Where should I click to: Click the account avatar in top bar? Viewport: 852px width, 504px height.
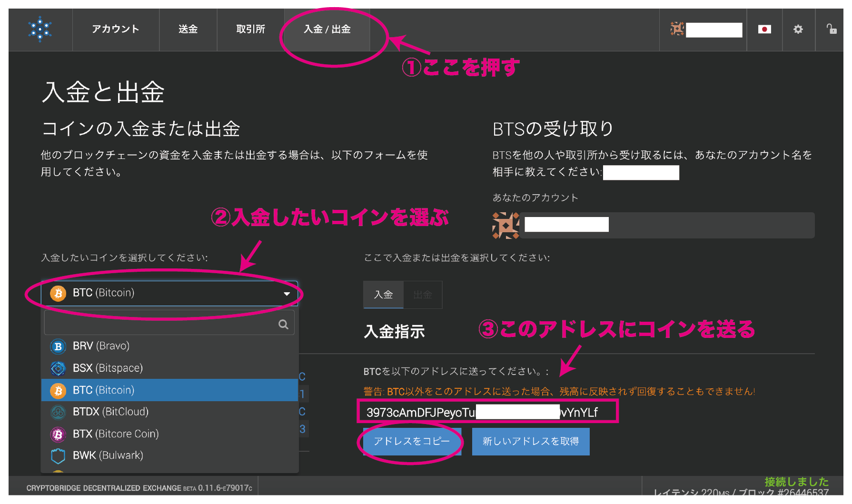[677, 30]
